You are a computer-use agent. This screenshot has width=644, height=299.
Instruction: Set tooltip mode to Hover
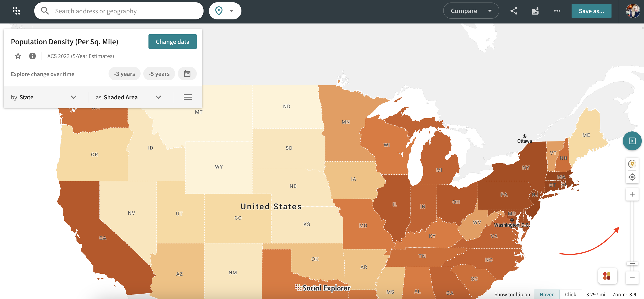coord(546,294)
